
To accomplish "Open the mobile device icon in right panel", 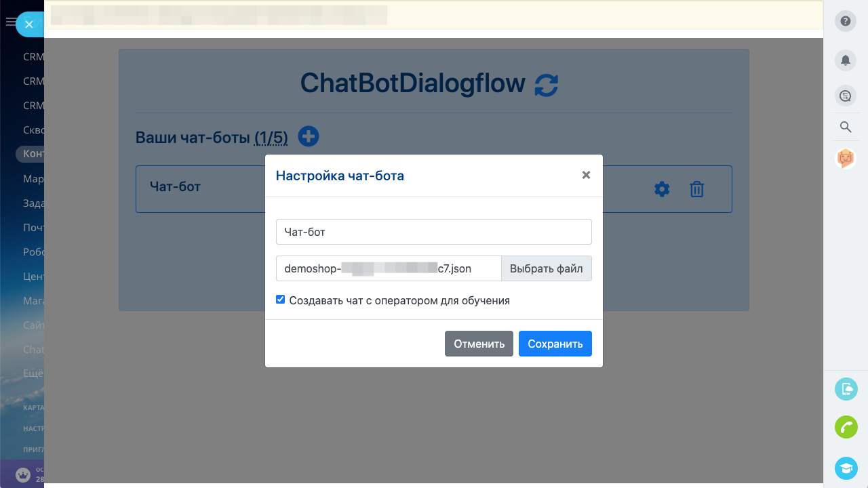I will pyautogui.click(x=846, y=389).
